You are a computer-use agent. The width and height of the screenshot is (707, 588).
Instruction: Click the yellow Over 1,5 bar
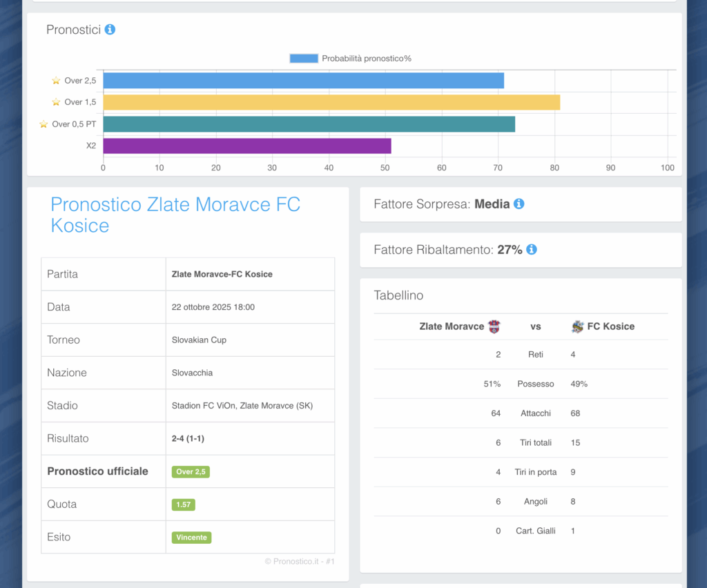[x=331, y=102]
